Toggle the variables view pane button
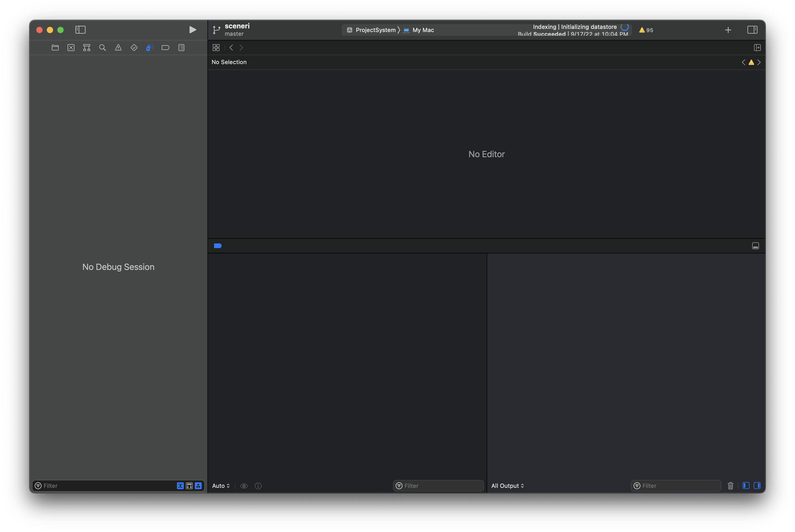The image size is (795, 532). point(746,485)
